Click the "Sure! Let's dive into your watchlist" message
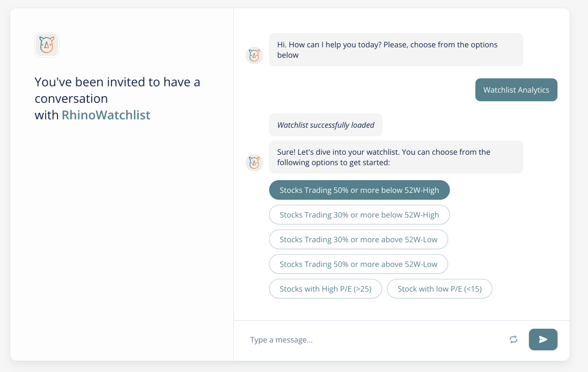Screen dimensions: 588x372 396,157
